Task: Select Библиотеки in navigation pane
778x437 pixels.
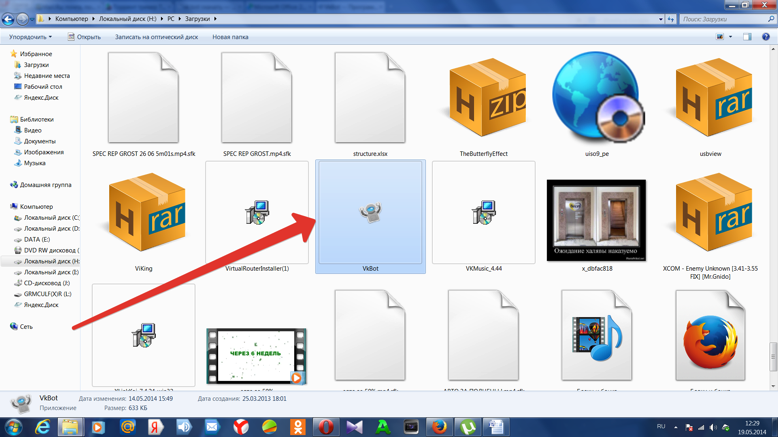Action: click(36, 119)
